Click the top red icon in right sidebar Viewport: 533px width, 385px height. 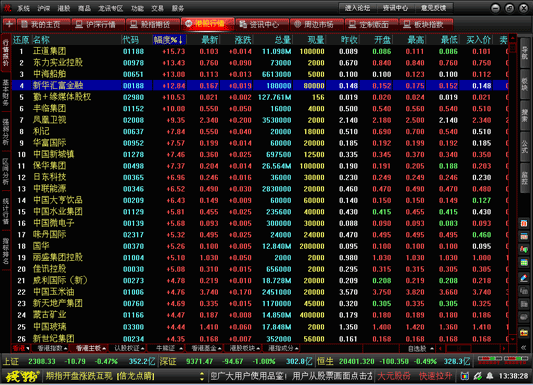[x=524, y=223]
